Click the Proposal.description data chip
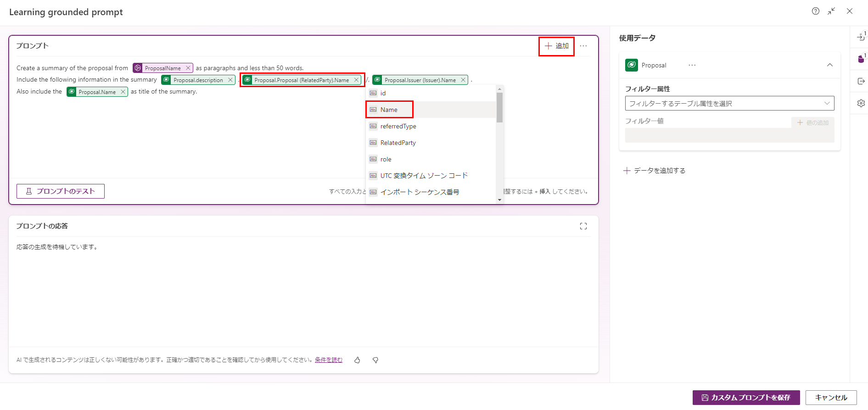 pos(198,80)
